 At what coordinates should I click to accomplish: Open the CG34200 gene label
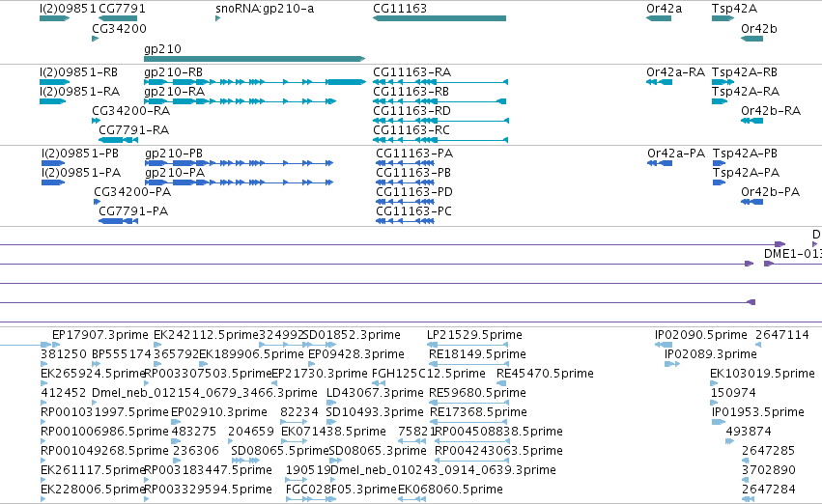coord(119,28)
